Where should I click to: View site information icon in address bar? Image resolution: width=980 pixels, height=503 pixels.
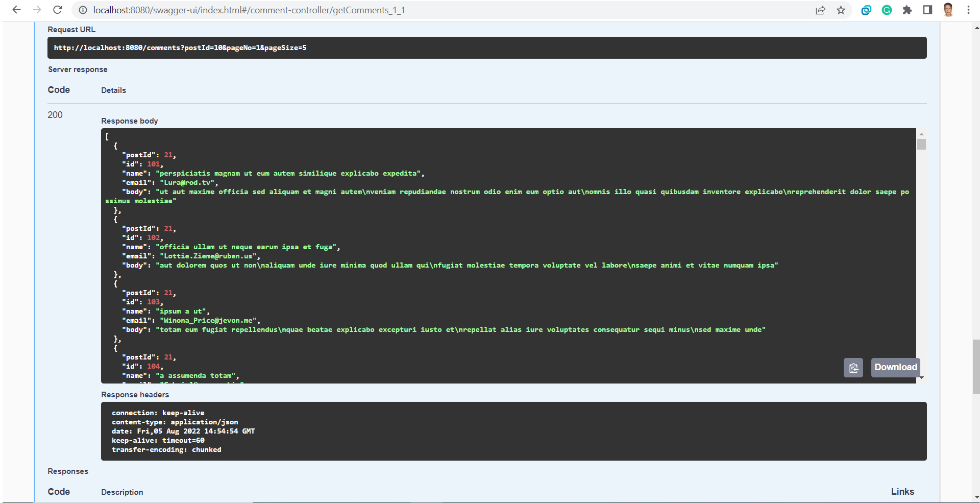pos(83,10)
